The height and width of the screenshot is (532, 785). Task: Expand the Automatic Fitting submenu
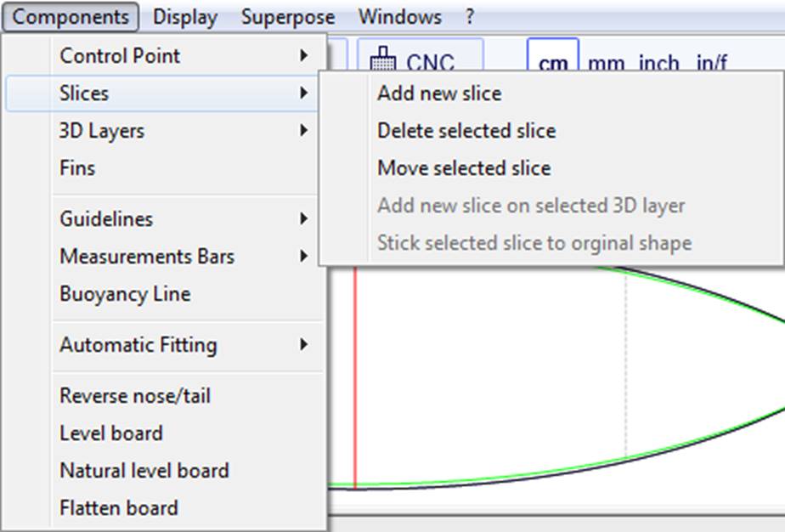(x=303, y=345)
